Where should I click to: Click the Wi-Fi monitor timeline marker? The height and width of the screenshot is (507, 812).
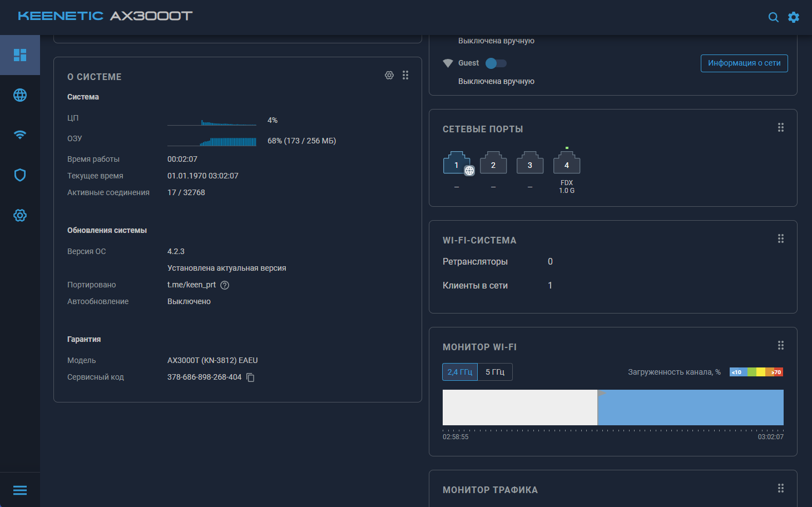(601, 393)
